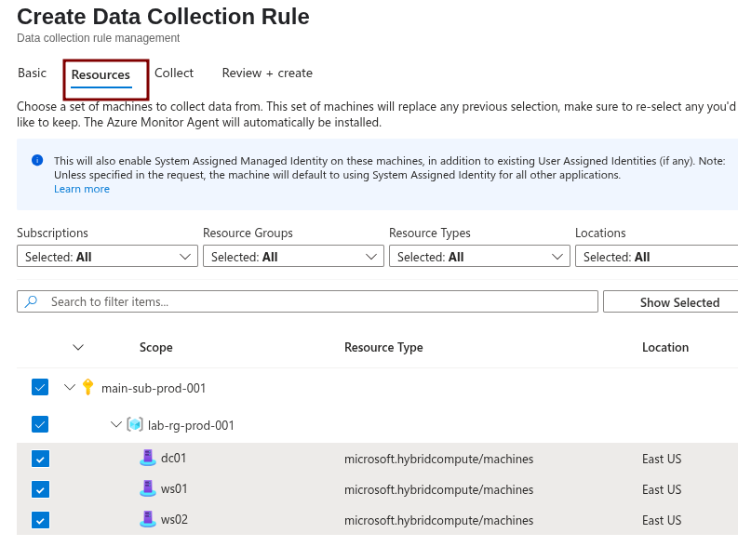
Task: Click dc01's microsoft.hybridcompute/machines resource type
Action: click(438, 459)
